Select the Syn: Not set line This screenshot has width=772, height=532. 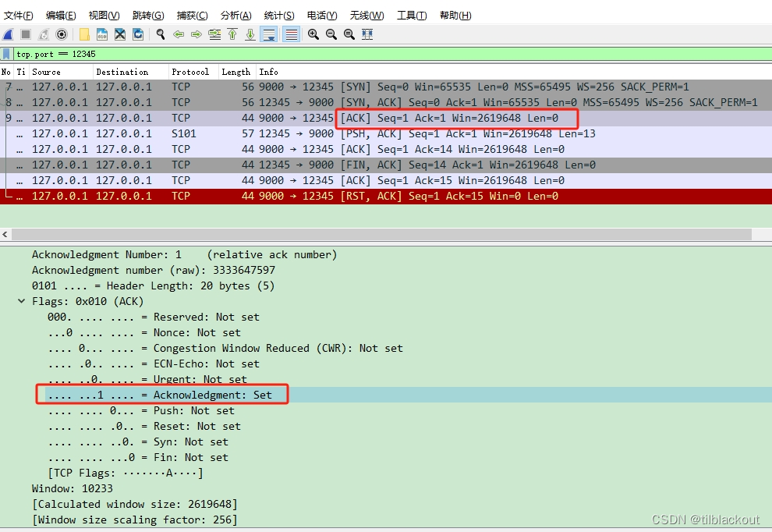(138, 442)
